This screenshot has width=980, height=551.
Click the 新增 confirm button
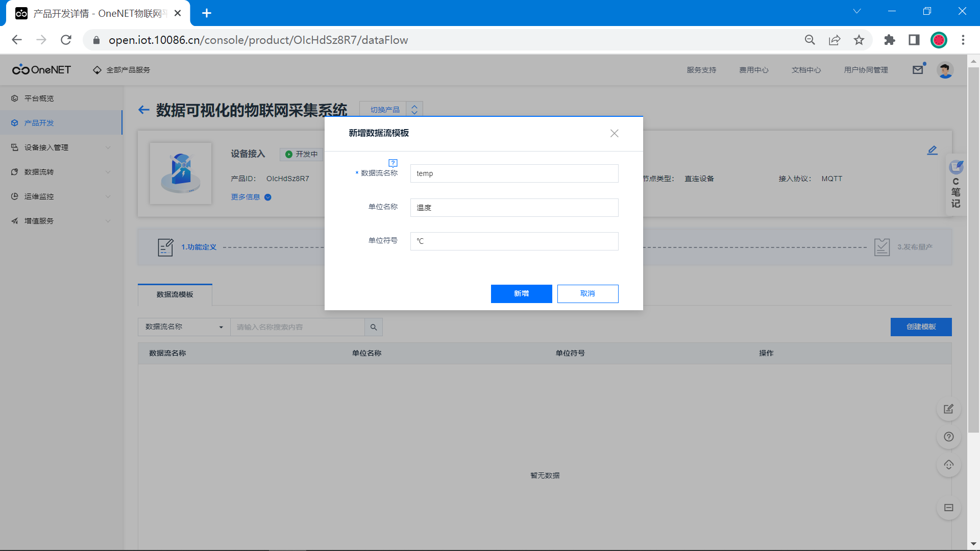(521, 294)
